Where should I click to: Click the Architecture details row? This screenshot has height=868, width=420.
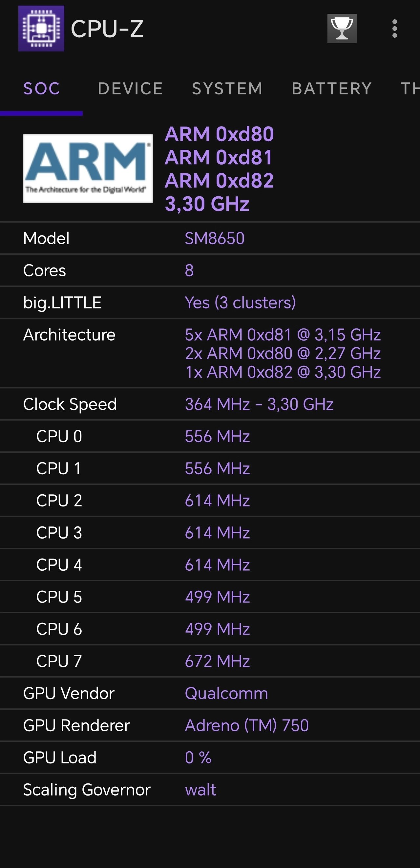point(169,353)
